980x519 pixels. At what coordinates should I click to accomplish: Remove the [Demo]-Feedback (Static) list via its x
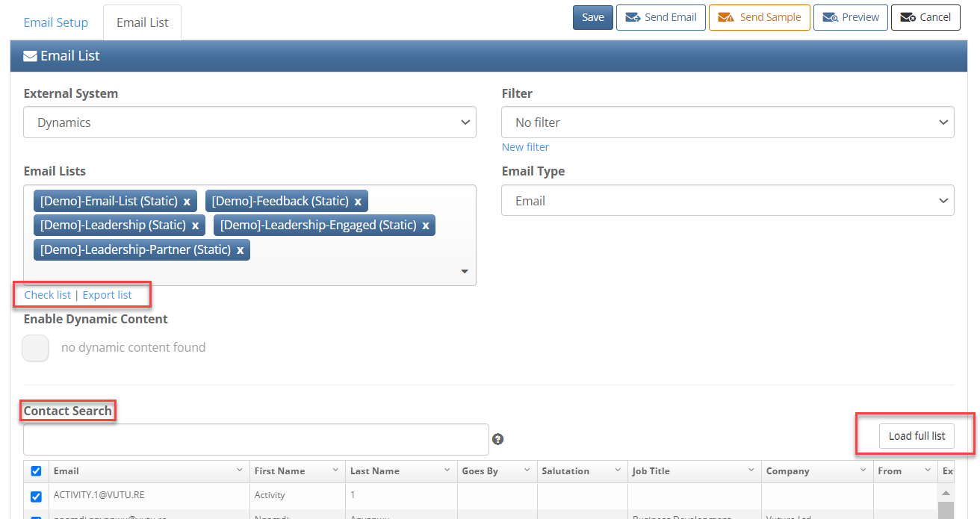tap(357, 200)
